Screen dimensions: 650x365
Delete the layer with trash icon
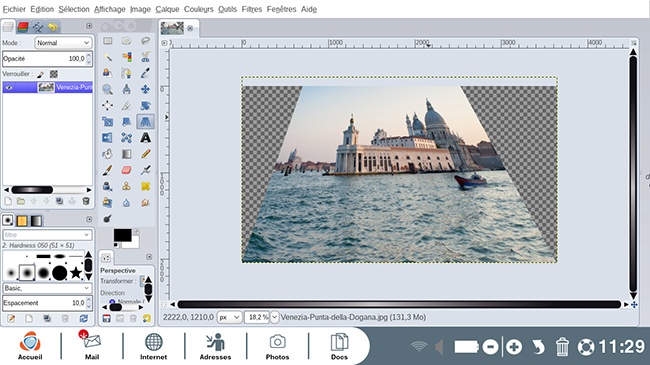(86, 201)
